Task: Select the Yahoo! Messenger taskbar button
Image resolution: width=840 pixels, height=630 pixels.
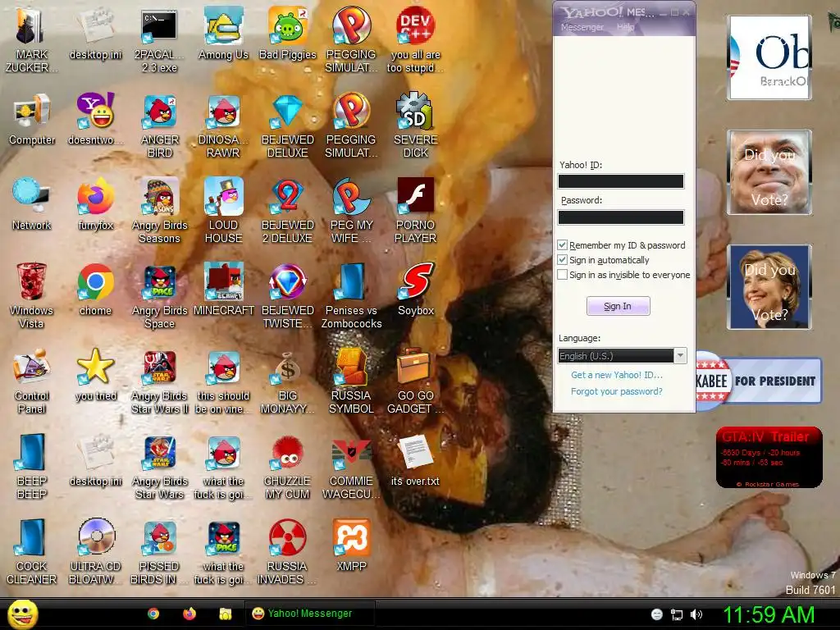Action: (x=309, y=614)
